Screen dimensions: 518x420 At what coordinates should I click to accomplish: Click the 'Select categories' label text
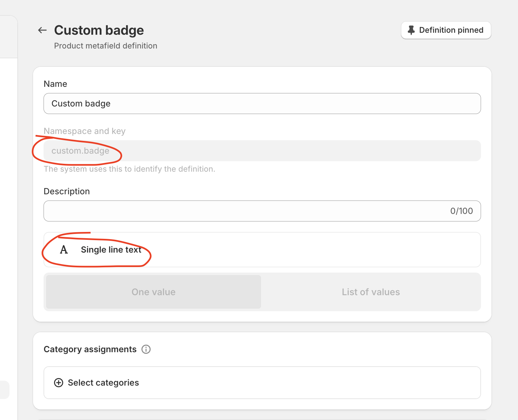click(103, 383)
